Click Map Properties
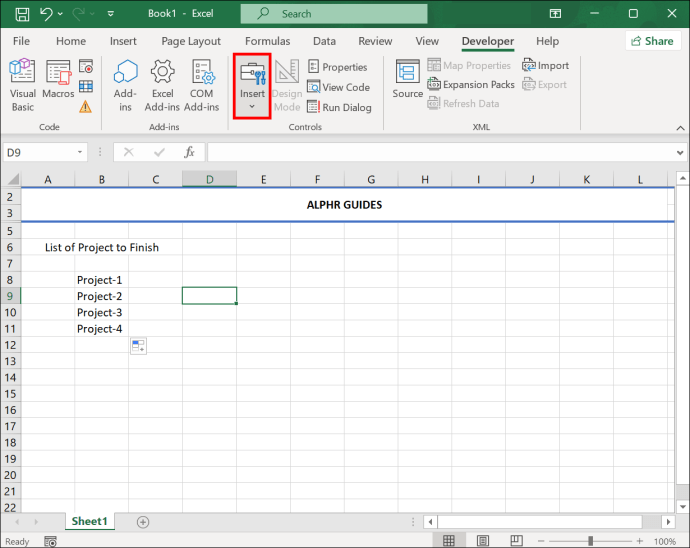 pos(469,65)
